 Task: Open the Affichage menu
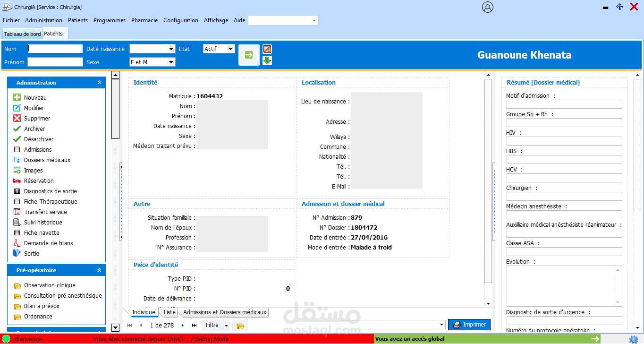pyautogui.click(x=216, y=20)
